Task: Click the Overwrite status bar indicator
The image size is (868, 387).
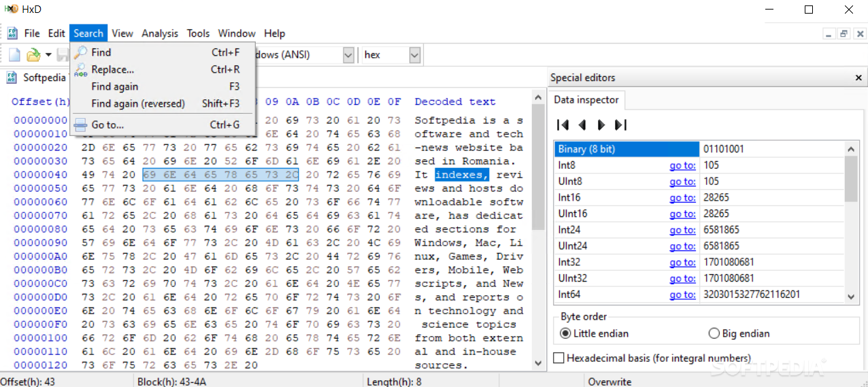Action: pyautogui.click(x=610, y=382)
